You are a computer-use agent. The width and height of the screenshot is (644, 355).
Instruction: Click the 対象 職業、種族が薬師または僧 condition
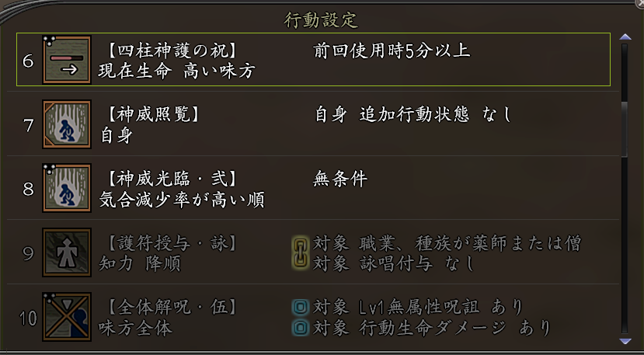[x=446, y=243]
